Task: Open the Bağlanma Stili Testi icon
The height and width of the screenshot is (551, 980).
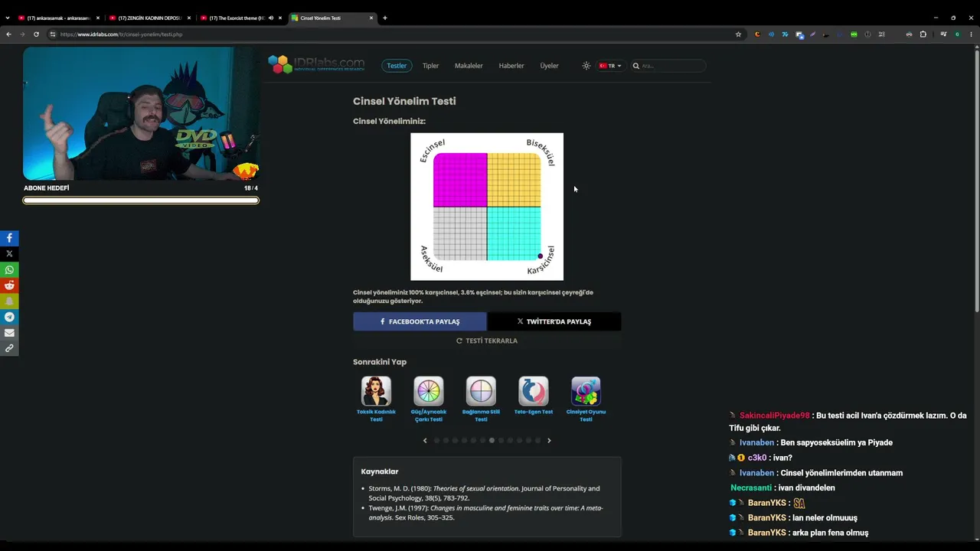Action: 481,391
